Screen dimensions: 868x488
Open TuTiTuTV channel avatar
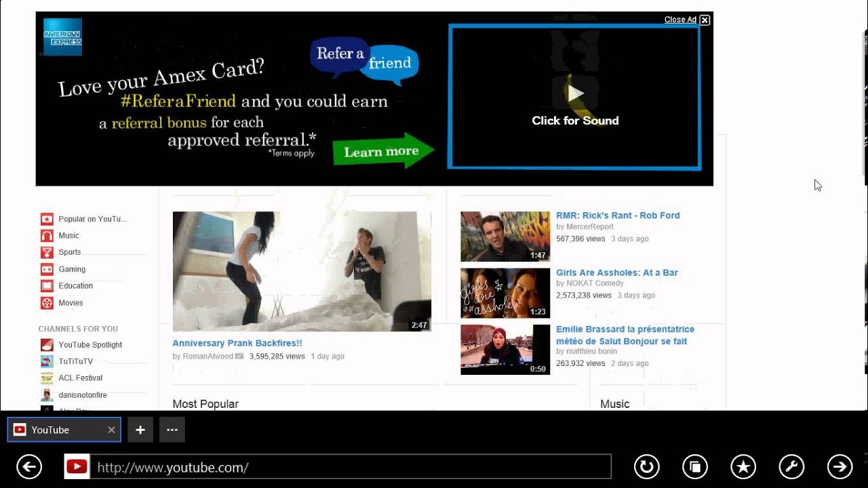pos(47,361)
